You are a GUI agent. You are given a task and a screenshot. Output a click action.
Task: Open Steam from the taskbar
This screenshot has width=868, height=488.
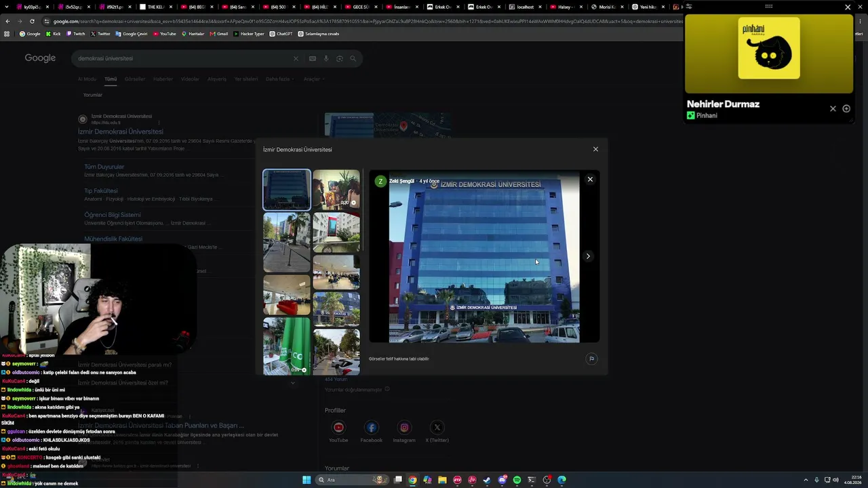pos(487,480)
